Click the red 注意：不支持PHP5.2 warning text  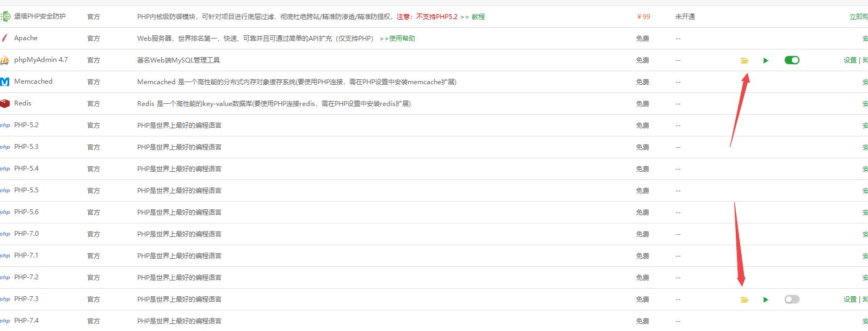(x=427, y=17)
